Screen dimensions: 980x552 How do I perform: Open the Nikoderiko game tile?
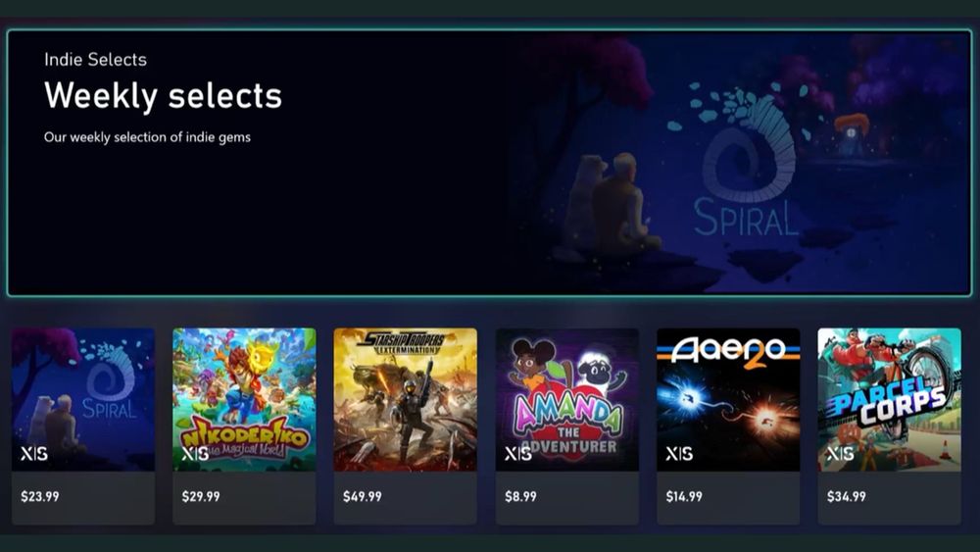click(244, 426)
